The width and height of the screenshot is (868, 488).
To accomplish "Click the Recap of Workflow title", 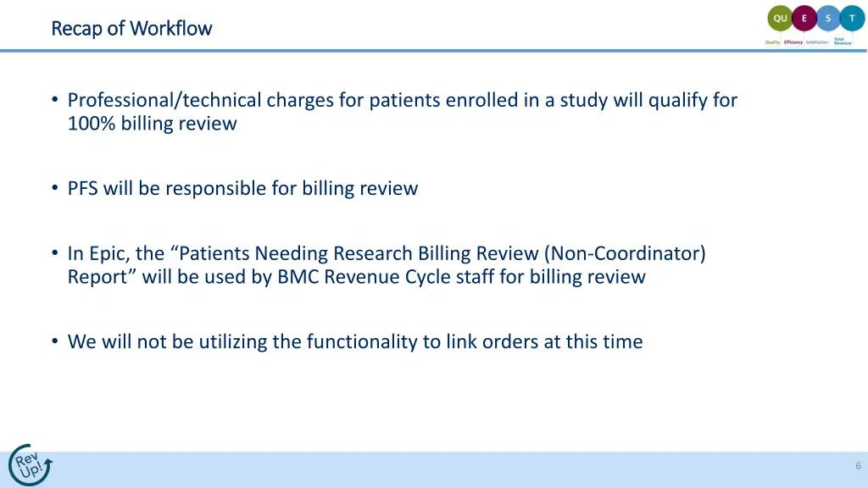I will [131, 28].
